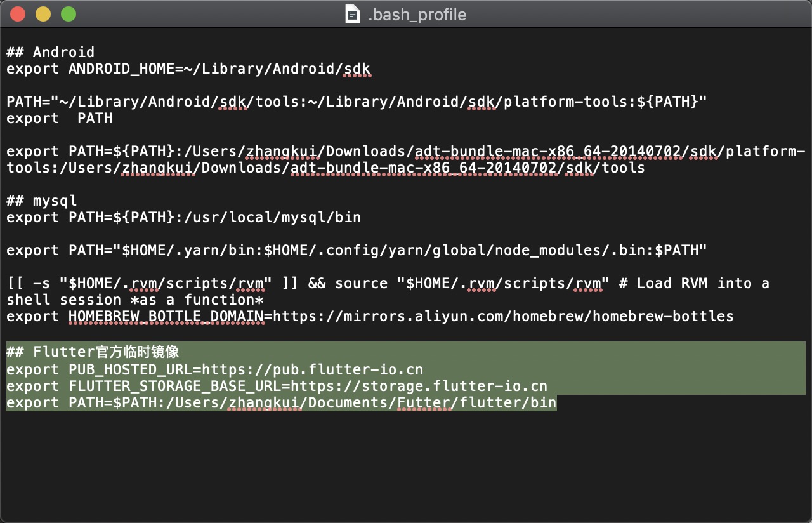This screenshot has width=812, height=523.
Task: Click the ## mysql comment heading
Action: point(41,201)
